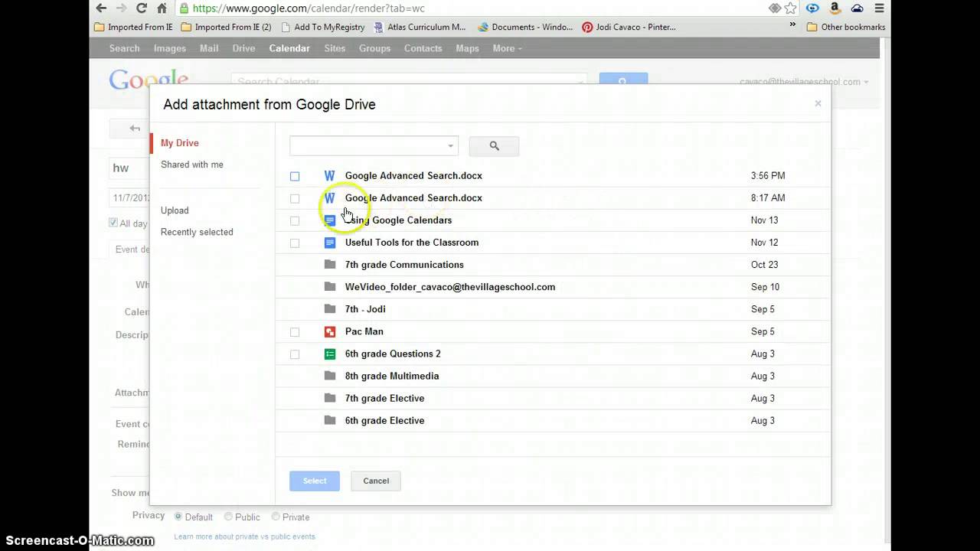Viewport: 980px width, 551px height.
Task: Click spreadsheet icon for 6th grade Questions 2
Action: click(x=330, y=354)
